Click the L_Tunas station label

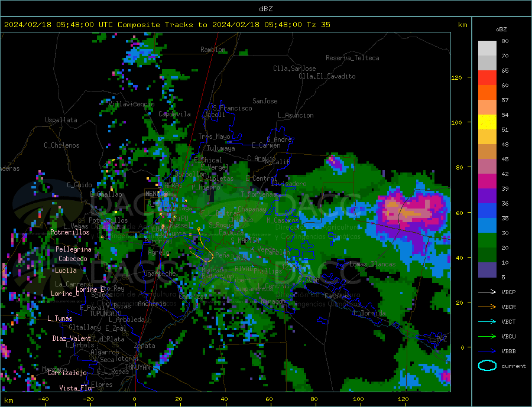tap(60, 318)
